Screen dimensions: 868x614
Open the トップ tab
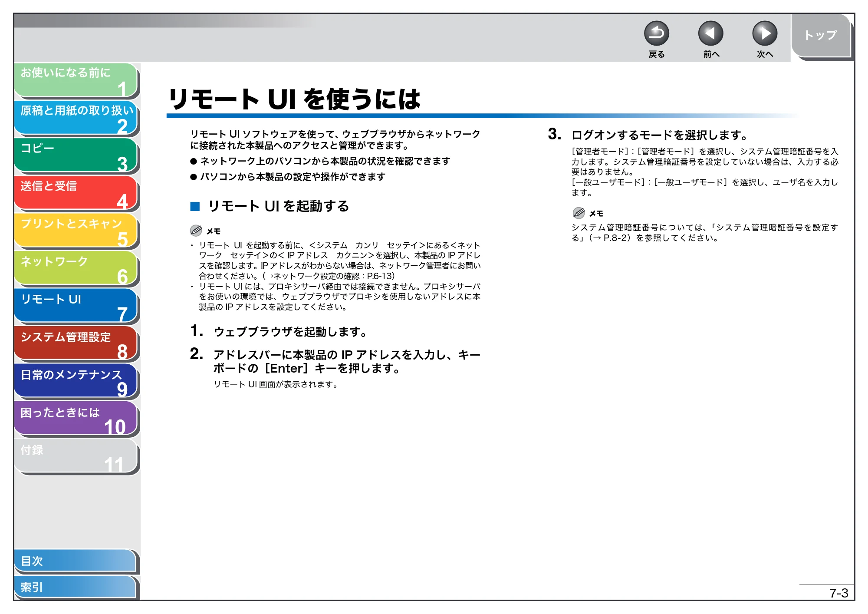pyautogui.click(x=820, y=36)
